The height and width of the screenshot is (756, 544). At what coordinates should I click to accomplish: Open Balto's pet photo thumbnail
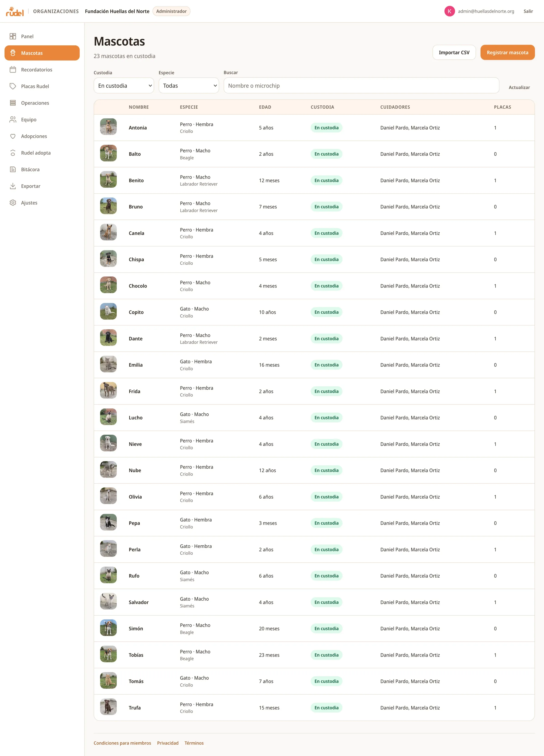pyautogui.click(x=108, y=153)
